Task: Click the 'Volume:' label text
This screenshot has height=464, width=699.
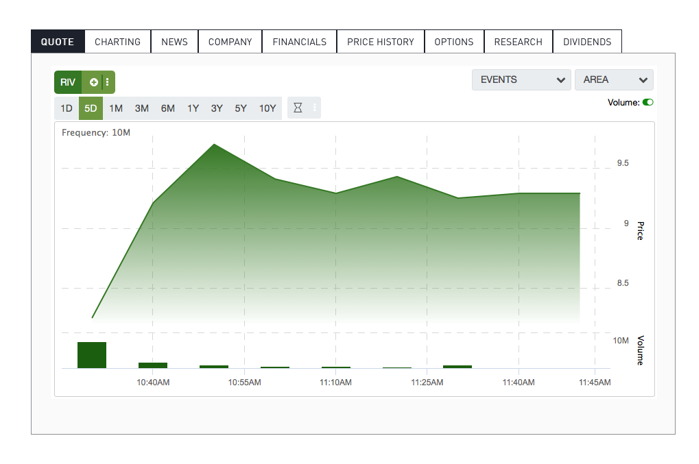Action: pyautogui.click(x=623, y=103)
